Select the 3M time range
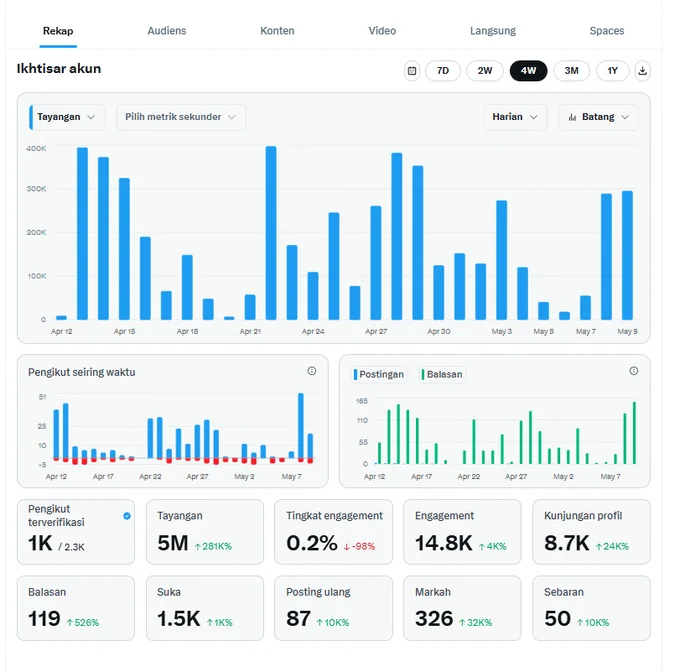Screen dimensions: 680x672 [572, 71]
